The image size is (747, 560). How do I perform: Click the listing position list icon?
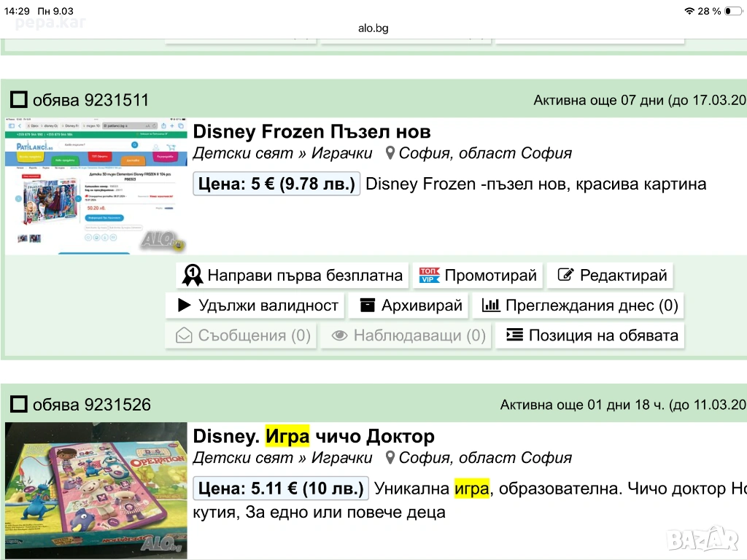(514, 335)
